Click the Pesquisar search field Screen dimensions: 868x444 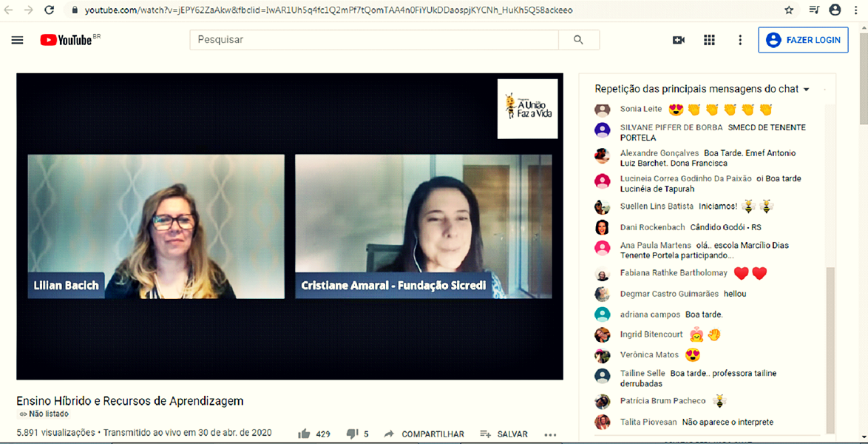[x=373, y=40]
